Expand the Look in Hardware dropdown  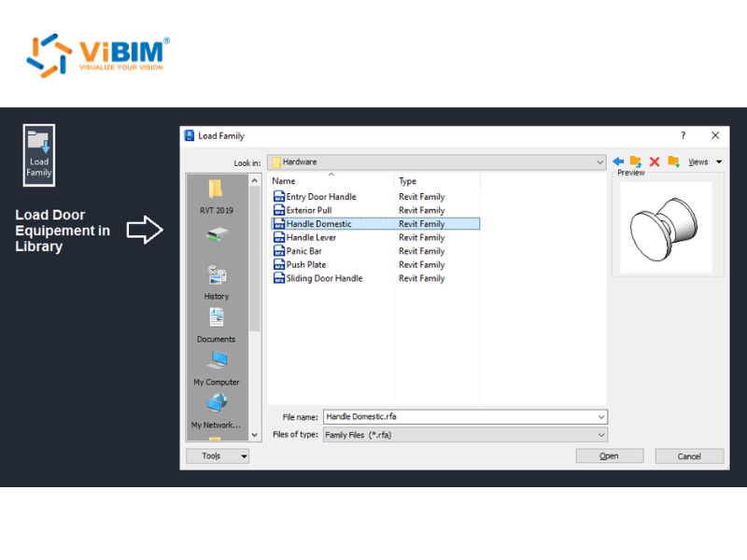point(599,162)
